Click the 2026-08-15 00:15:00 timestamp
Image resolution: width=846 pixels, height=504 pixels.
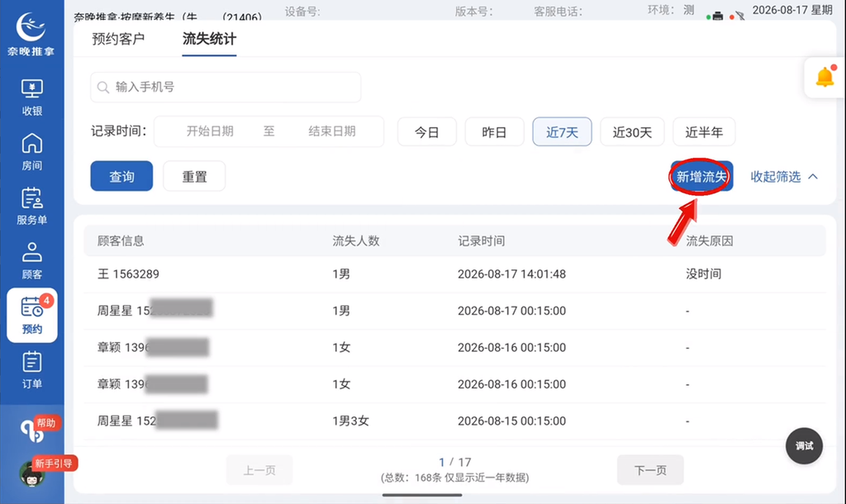[x=511, y=421]
